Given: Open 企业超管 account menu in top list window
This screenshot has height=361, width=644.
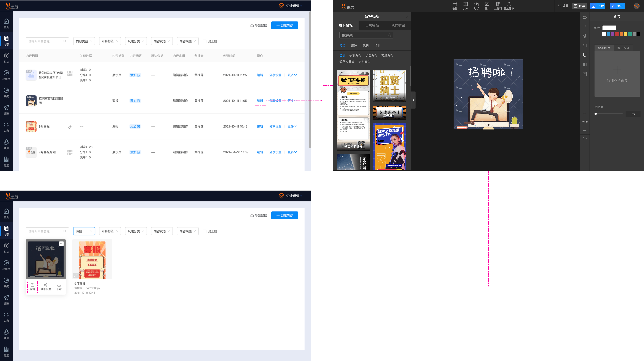Looking at the screenshot, I should coord(291,6).
